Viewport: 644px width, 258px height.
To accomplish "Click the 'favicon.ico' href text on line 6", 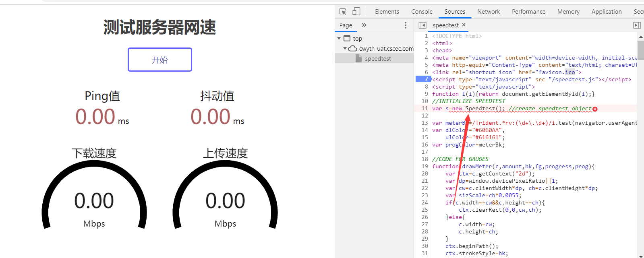I will 557,72.
